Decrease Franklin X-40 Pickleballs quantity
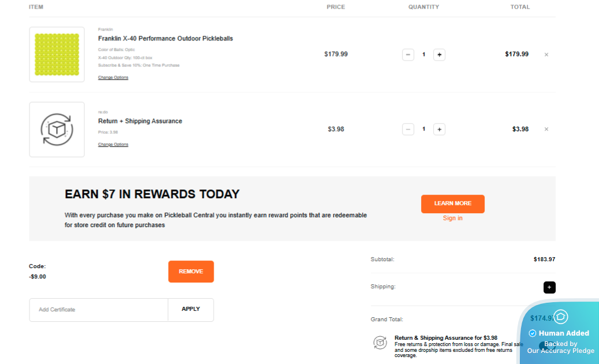 pos(408,55)
